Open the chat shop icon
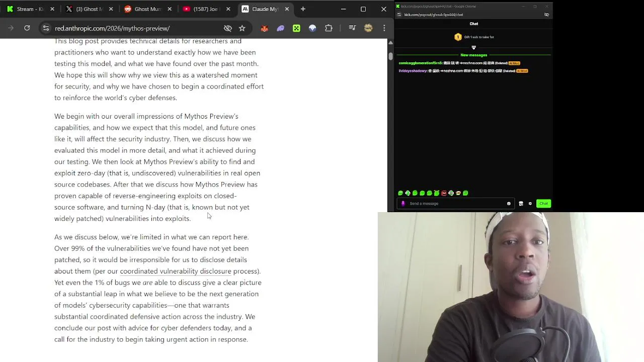This screenshot has width=644, height=362. [521, 204]
